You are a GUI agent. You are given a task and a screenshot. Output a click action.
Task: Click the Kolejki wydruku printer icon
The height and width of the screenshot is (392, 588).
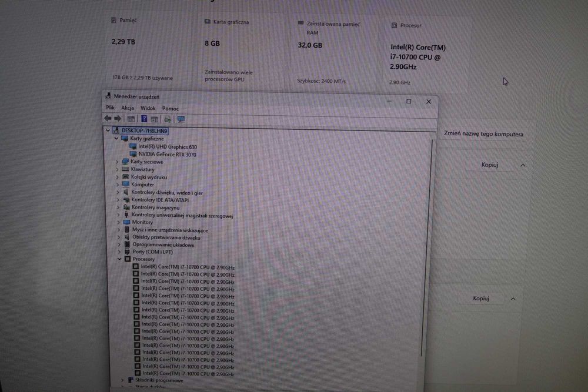(x=126, y=176)
